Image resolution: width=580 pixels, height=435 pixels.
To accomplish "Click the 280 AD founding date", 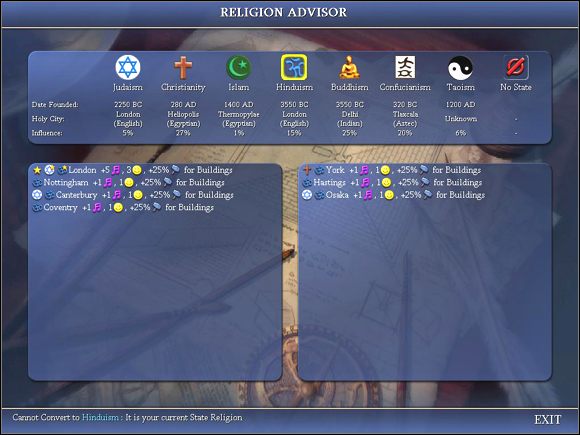I will pyautogui.click(x=183, y=105).
